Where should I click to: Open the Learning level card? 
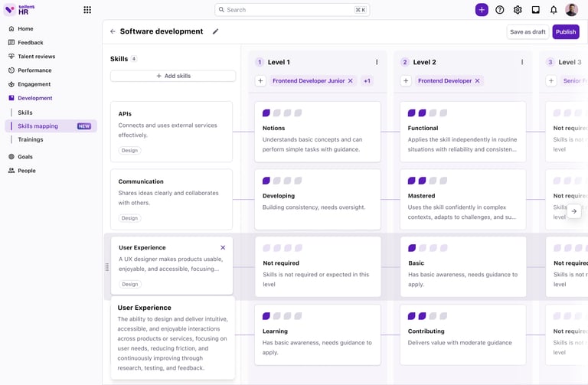click(318, 334)
